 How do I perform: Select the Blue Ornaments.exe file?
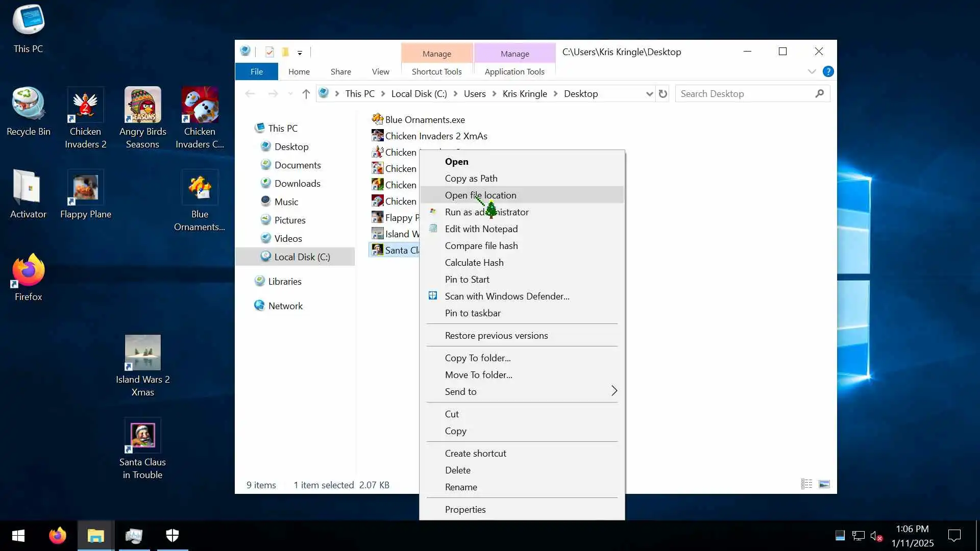[425, 120]
